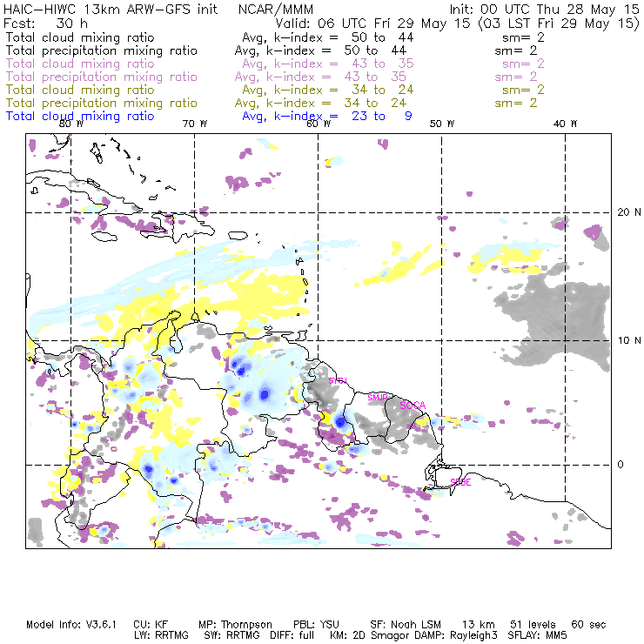Click the 'SYCJ' station marker on map
This screenshot has height=644, width=644.
338,380
